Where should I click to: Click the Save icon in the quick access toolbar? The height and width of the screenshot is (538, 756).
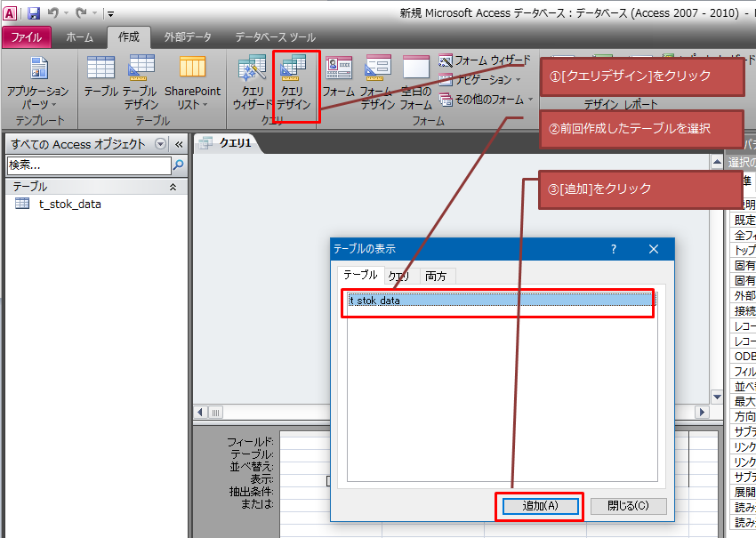click(x=33, y=13)
